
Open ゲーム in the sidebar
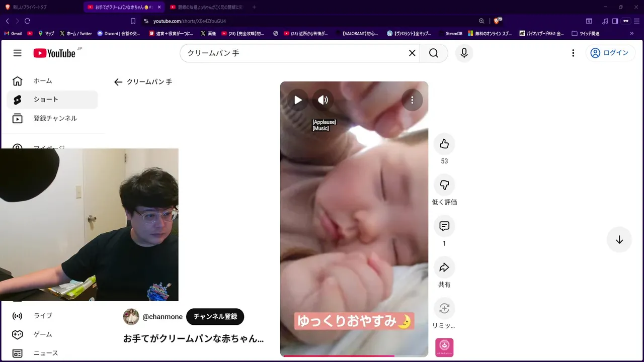point(52,334)
